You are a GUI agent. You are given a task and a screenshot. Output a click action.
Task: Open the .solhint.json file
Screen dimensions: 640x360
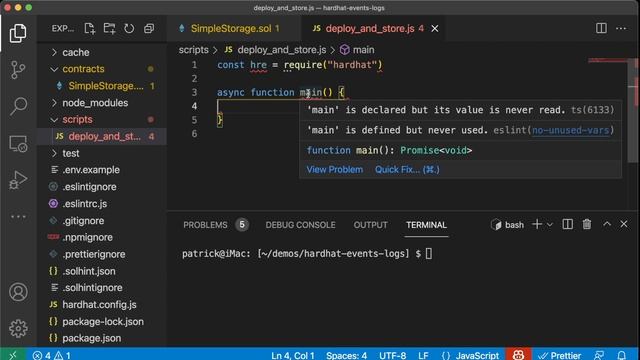pos(102,271)
